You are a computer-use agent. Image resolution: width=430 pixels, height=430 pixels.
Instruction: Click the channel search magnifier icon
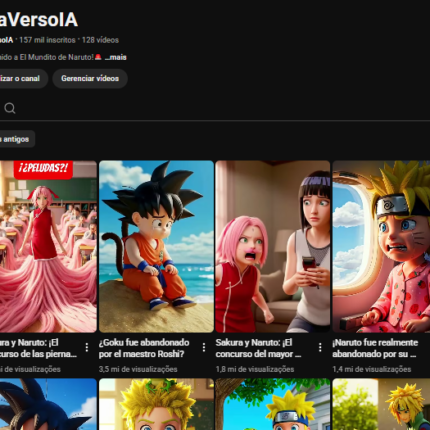[10, 108]
